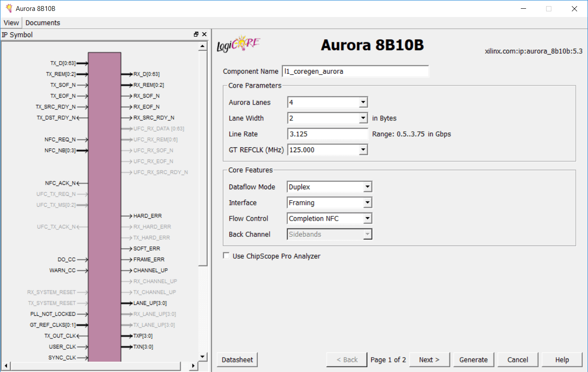Viewport: 588px width, 372px height.
Task: Advance to page 2 with Next
Action: pyautogui.click(x=429, y=359)
